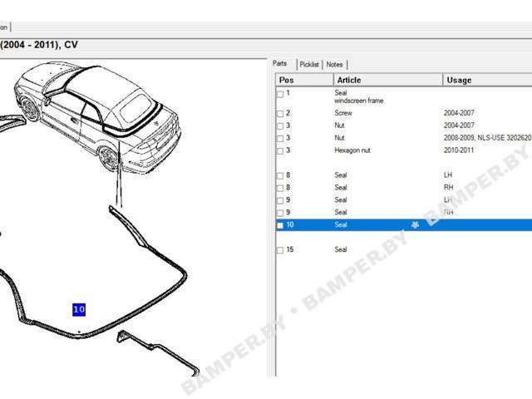Click the convertible car illustration thumbnail

coord(97,117)
